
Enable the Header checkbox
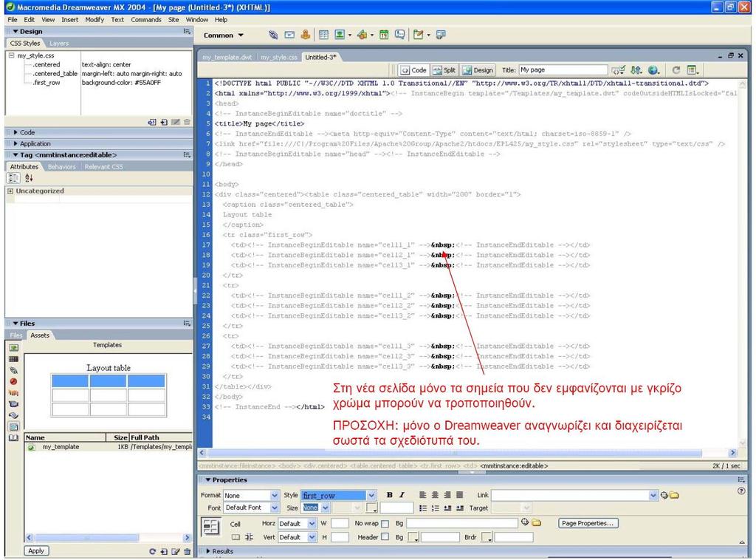click(x=385, y=536)
